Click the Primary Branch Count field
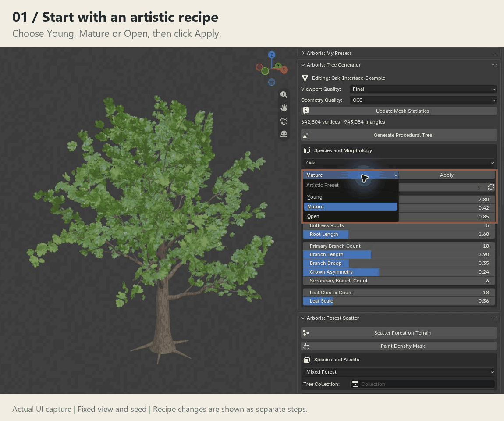504x421 pixels. (399, 246)
